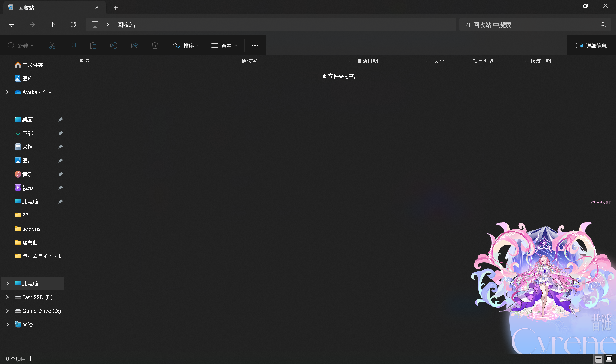Go up one folder level
This screenshot has height=364, width=616.
[x=52, y=25]
